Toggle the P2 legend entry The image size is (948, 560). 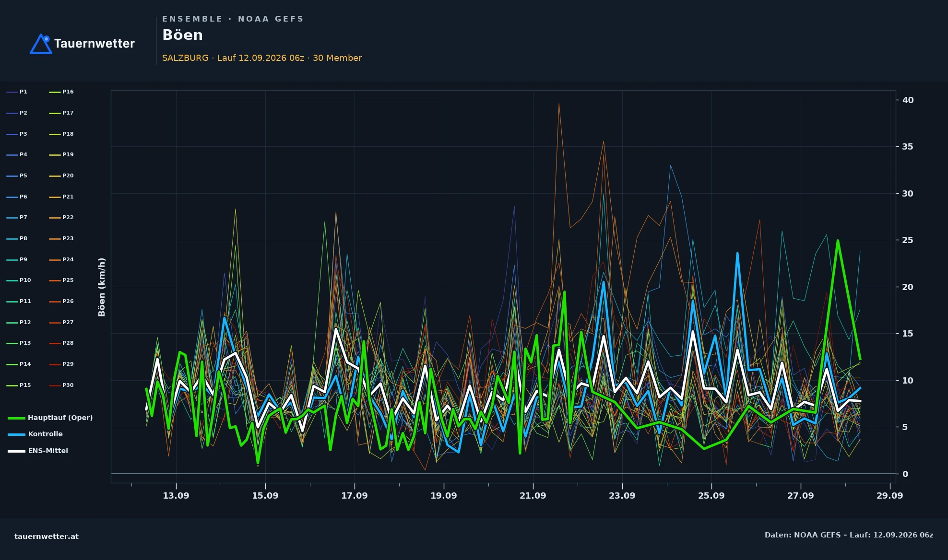tap(17, 113)
